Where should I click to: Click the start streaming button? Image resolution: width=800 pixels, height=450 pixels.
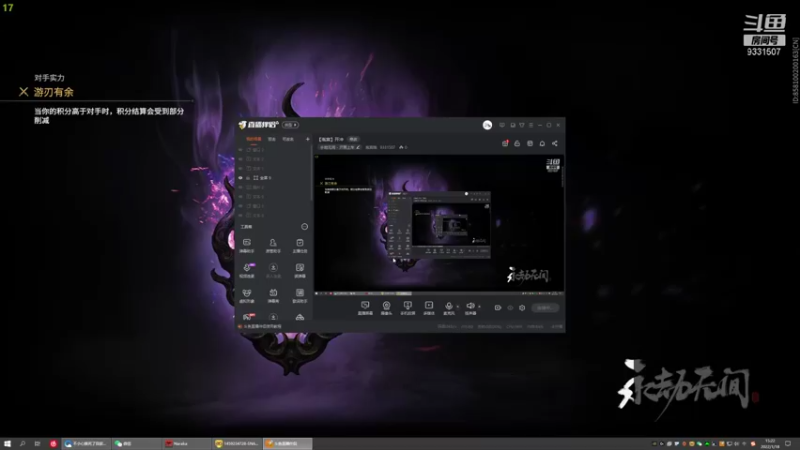click(545, 308)
